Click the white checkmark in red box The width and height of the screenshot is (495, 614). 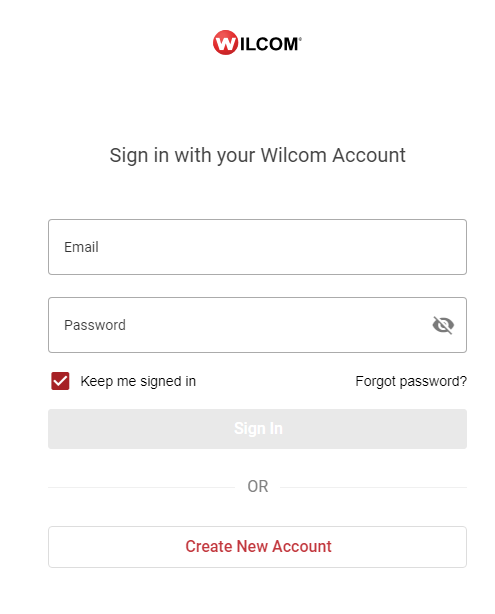click(60, 381)
